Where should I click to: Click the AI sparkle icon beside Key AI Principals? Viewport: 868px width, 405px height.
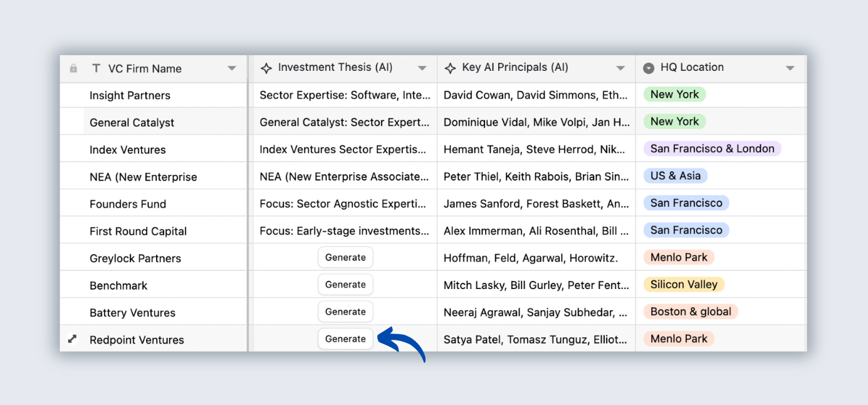coord(450,68)
